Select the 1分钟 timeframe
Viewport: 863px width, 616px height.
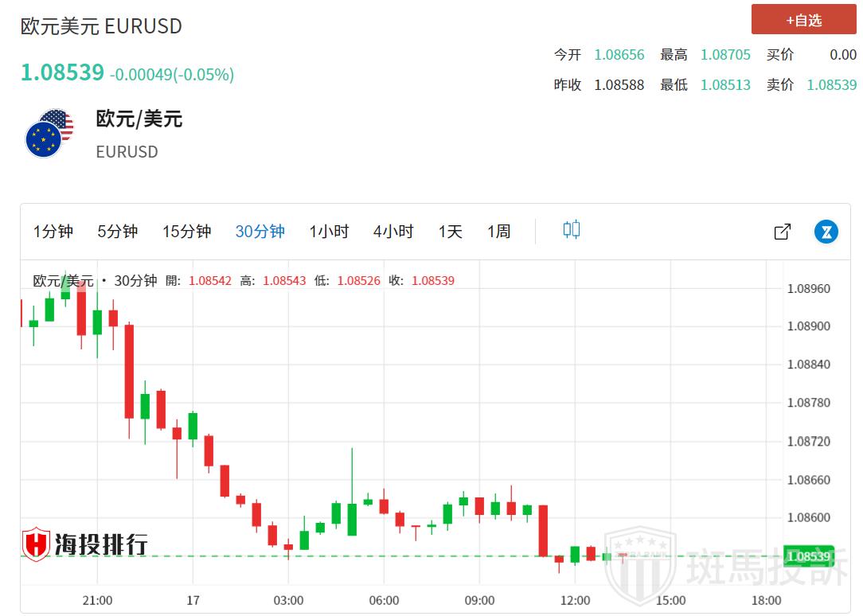pyautogui.click(x=53, y=232)
